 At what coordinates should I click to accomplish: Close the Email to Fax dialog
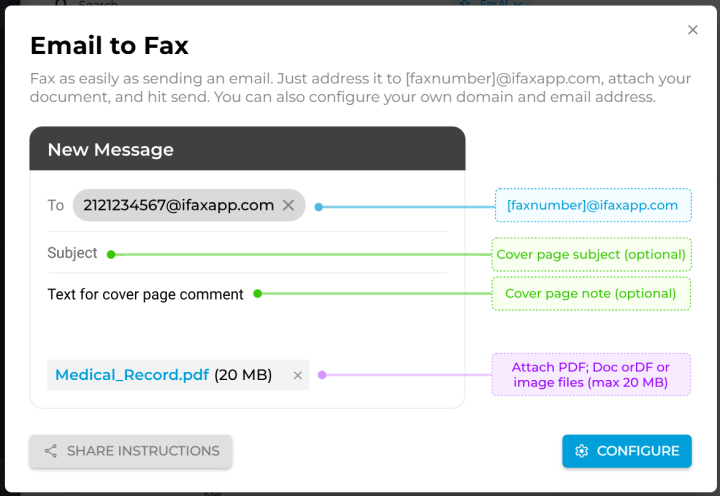tap(693, 30)
